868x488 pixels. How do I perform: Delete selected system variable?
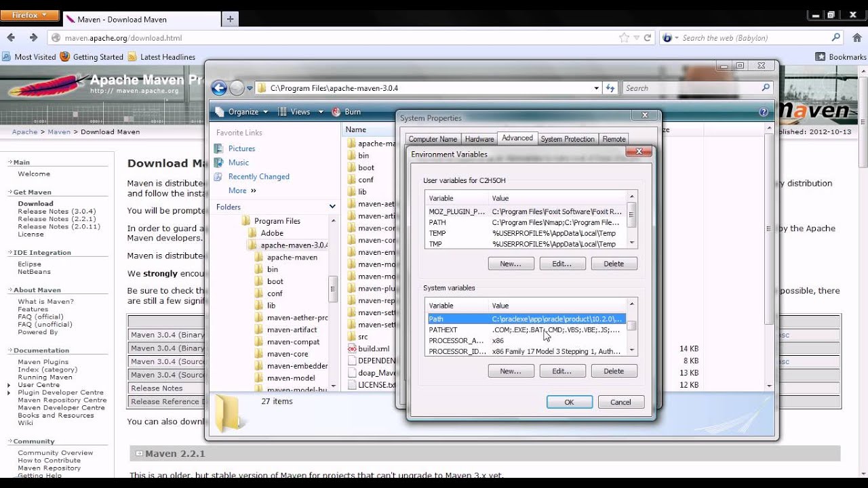coord(614,371)
